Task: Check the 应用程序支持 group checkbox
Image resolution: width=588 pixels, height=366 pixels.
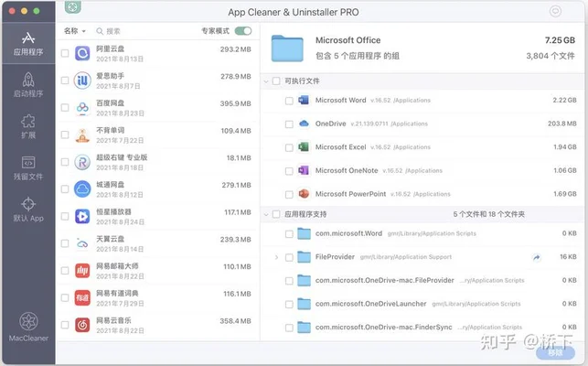Action: click(276, 214)
